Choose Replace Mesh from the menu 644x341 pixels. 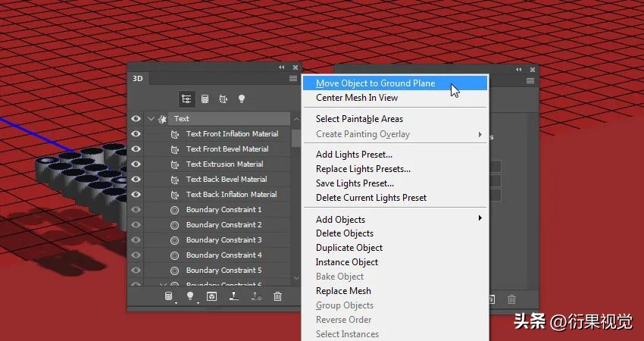pyautogui.click(x=395, y=291)
